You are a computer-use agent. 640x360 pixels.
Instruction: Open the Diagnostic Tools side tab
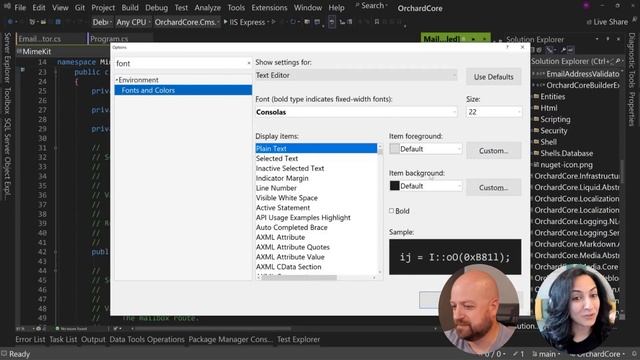pos(631,59)
